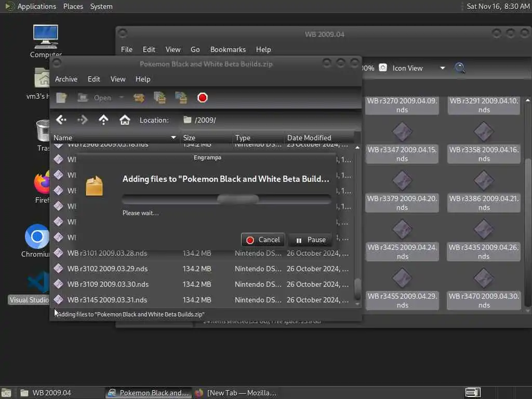Expand the Open recent dropdown arrow
532x399 pixels.
pyautogui.click(x=122, y=98)
